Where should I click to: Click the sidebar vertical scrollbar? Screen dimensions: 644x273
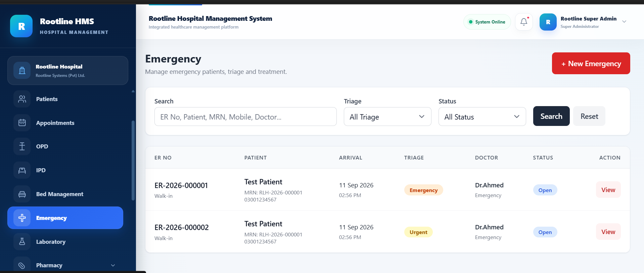133,161
